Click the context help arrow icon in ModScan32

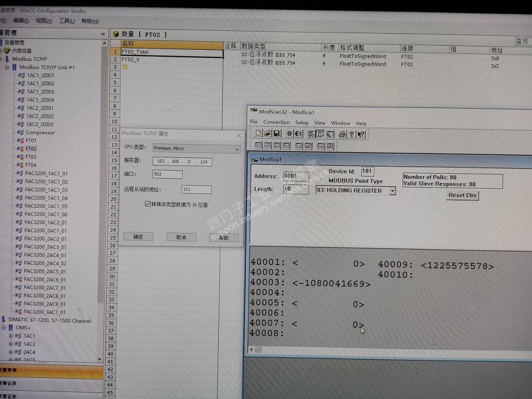[x=361, y=134]
